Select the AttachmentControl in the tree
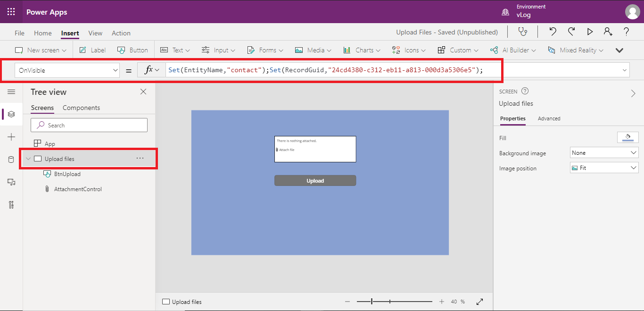The width and height of the screenshot is (644, 311). tap(79, 189)
